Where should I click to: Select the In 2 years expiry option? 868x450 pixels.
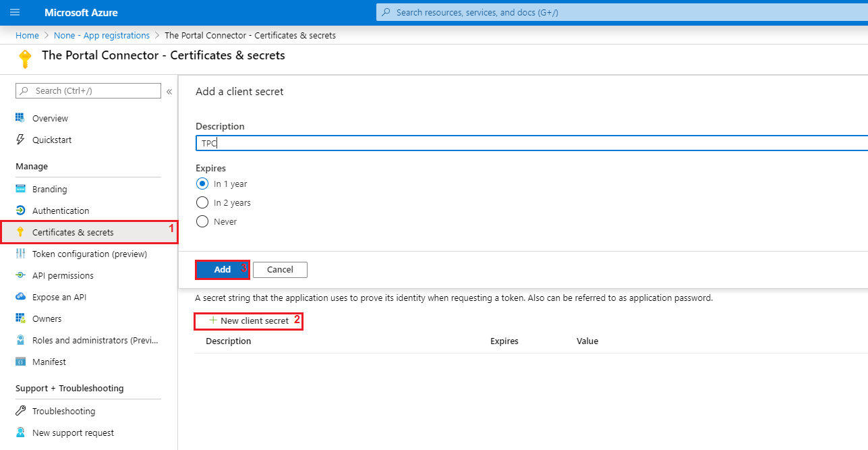pyautogui.click(x=202, y=202)
